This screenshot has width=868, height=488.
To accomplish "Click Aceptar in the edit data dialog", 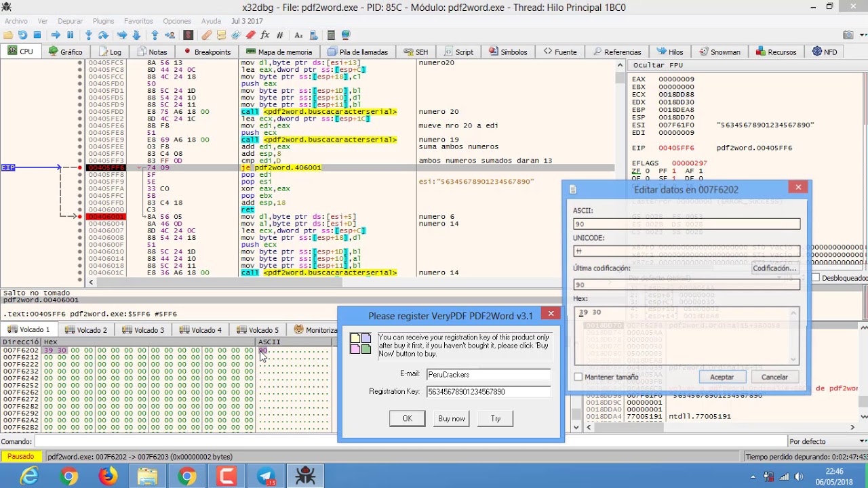I will tap(722, 377).
